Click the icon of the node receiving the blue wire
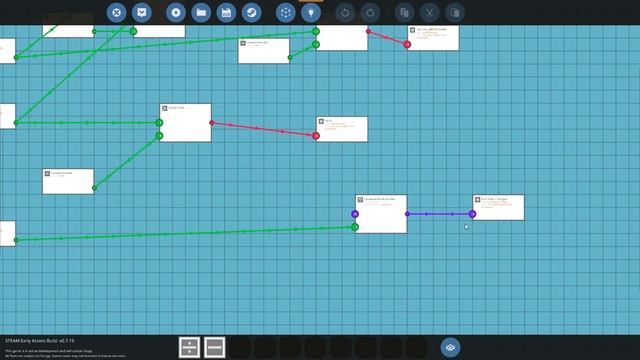The height and width of the screenshot is (360, 640). [477, 200]
